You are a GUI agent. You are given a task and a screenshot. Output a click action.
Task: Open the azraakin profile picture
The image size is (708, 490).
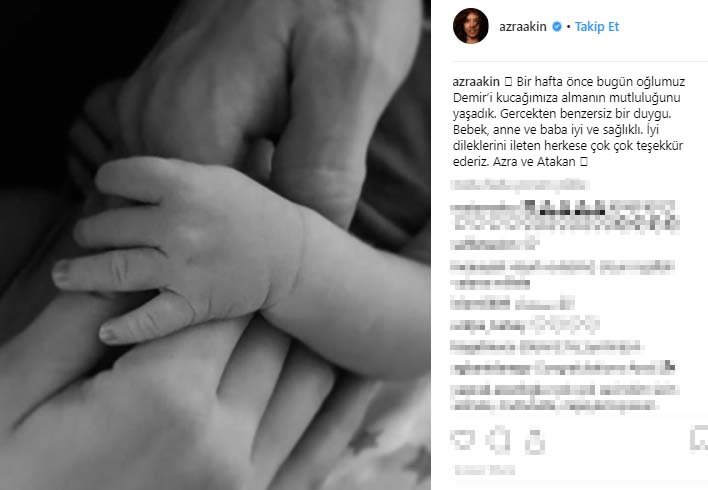[470, 26]
